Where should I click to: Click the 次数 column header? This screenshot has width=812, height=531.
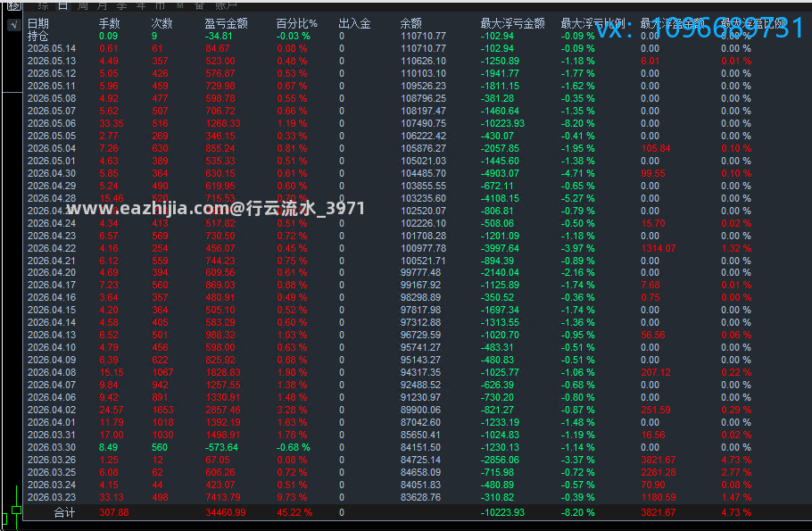(162, 23)
